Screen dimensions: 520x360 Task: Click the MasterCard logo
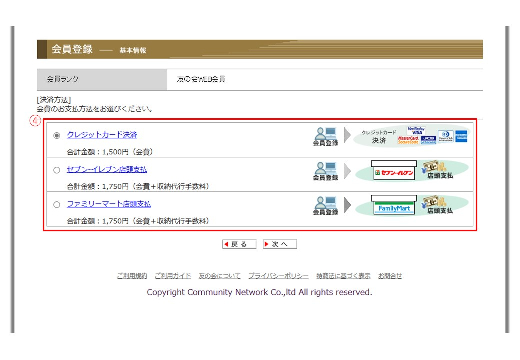(408, 140)
